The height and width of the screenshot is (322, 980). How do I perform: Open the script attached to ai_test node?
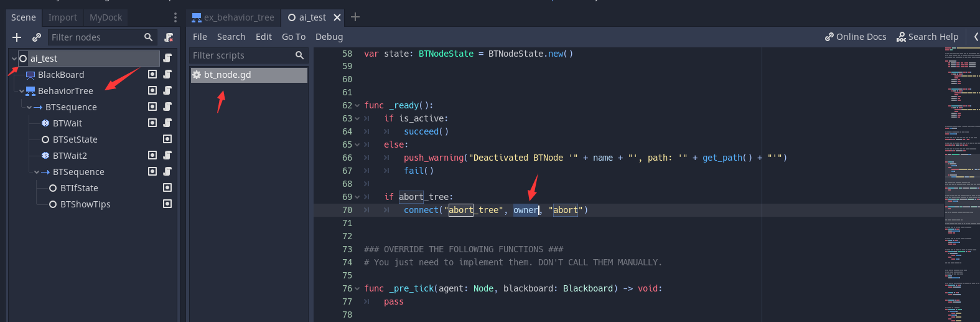coord(167,58)
